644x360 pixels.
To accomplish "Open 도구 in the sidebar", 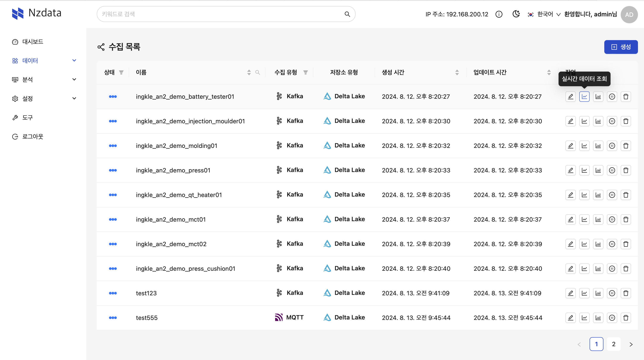I will click(22, 117).
